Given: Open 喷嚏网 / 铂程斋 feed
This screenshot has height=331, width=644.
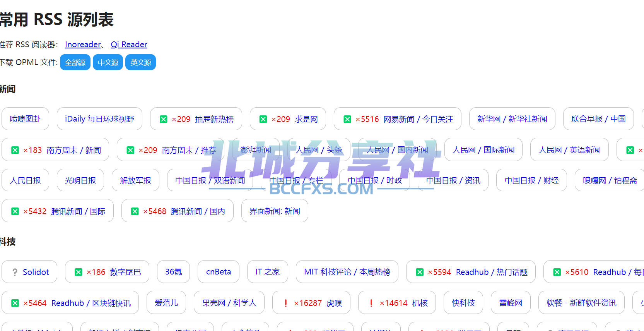Looking at the screenshot, I should [x=610, y=180].
